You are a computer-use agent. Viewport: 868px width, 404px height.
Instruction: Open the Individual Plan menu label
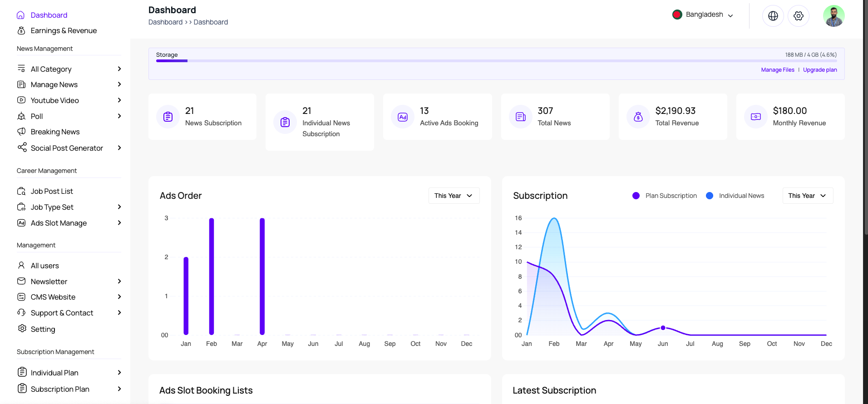(x=54, y=373)
